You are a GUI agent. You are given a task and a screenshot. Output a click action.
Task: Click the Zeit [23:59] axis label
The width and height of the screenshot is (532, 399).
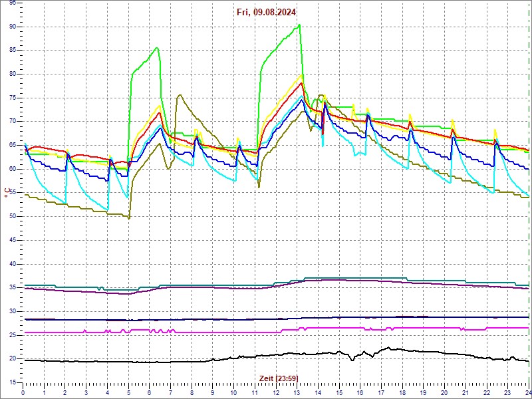click(x=279, y=378)
